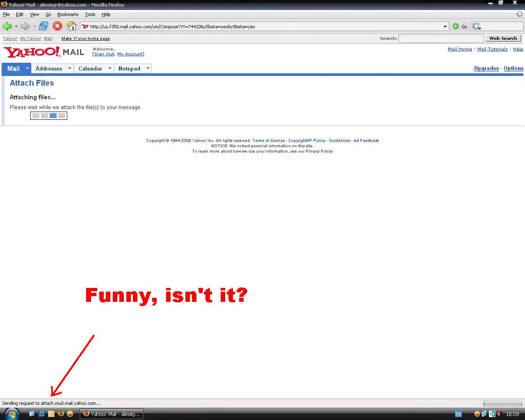Launch Firefox from the quick launch bar
The image size is (525, 420).
(61, 414)
